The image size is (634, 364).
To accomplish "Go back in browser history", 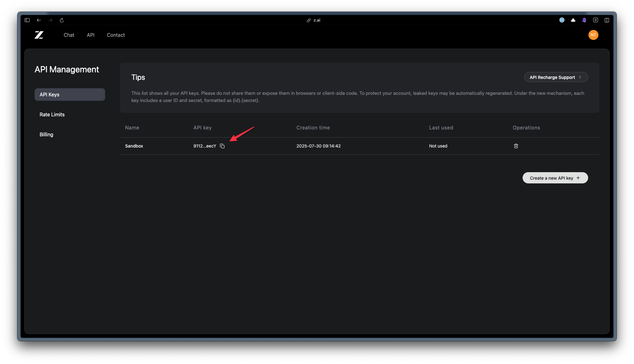I will point(39,20).
